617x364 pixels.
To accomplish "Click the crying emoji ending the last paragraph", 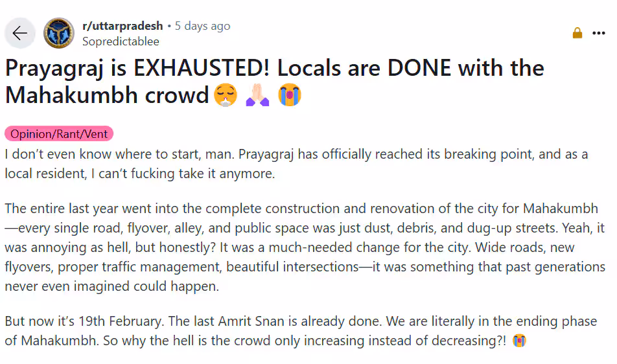I will tap(518, 340).
